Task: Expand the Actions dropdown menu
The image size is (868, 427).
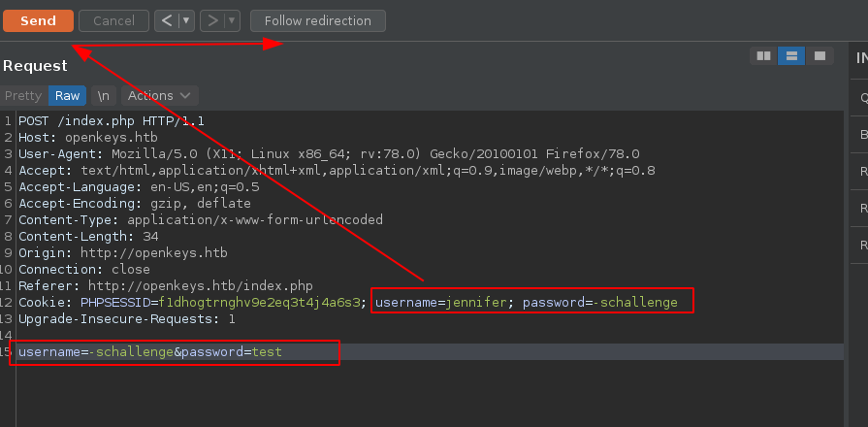Action: coord(159,96)
